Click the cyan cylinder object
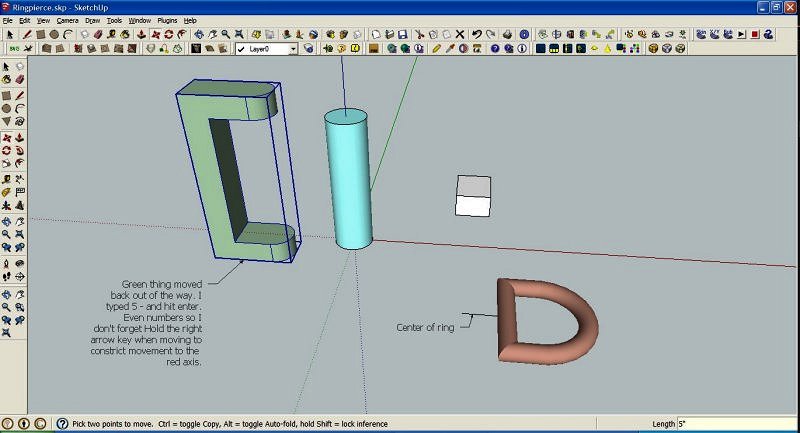Image resolution: width=800 pixels, height=433 pixels. pos(348,180)
